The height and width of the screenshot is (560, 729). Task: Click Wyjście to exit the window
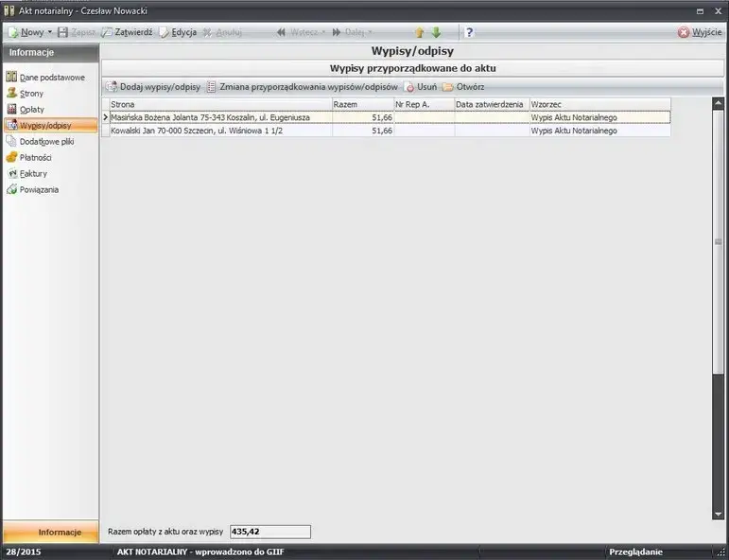point(700,32)
